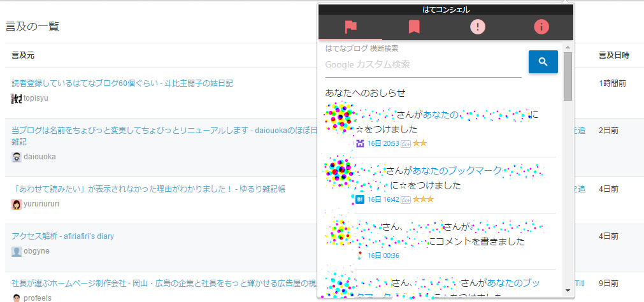This screenshot has height=302, width=644.
Task: Click topisyu user avatar icon
Action: pos(17,99)
